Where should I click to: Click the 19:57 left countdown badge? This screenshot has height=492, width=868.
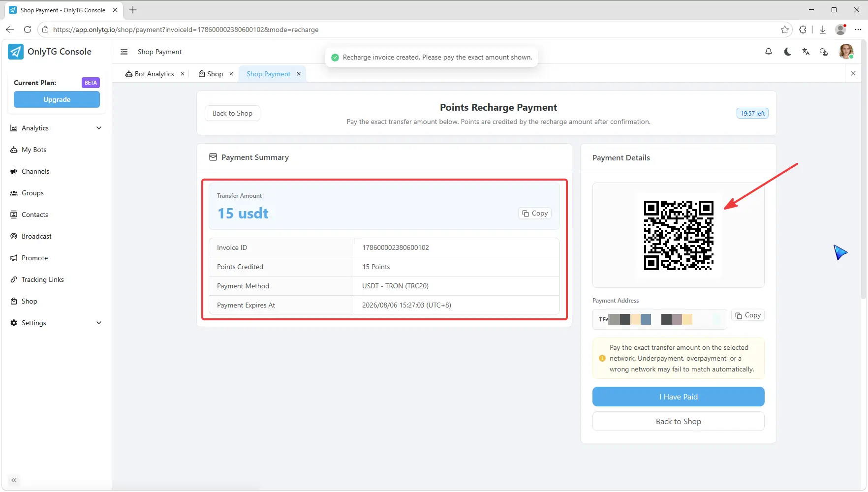coord(752,113)
